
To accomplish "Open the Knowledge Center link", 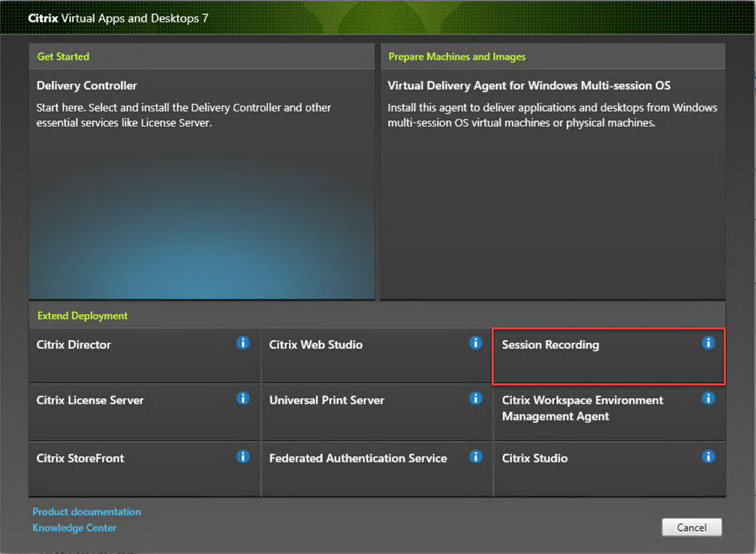I will [74, 528].
